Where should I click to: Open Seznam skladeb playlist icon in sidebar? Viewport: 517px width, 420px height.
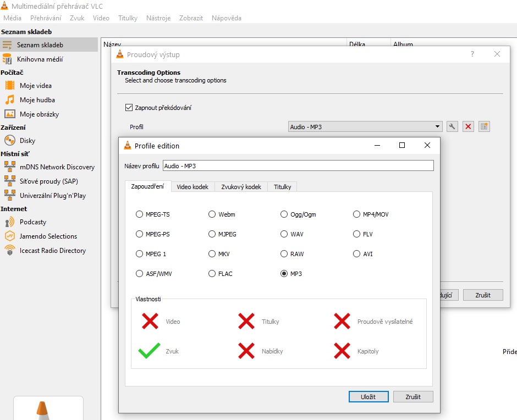click(x=7, y=45)
